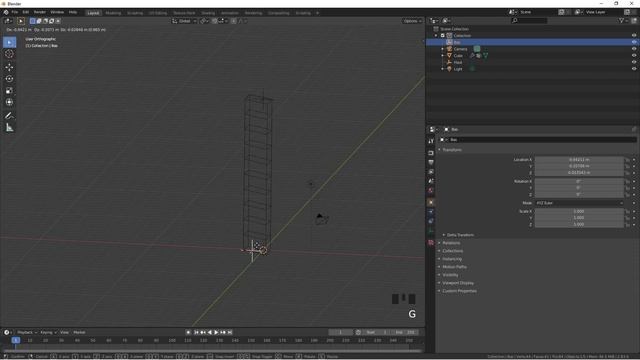Open the Render menu
This screenshot has width=640, height=360.
pyautogui.click(x=40, y=12)
